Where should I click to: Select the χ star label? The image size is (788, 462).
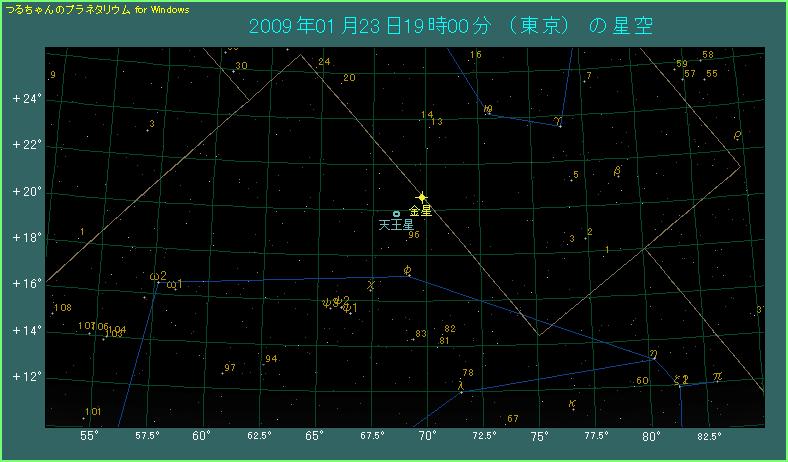pyautogui.click(x=371, y=285)
